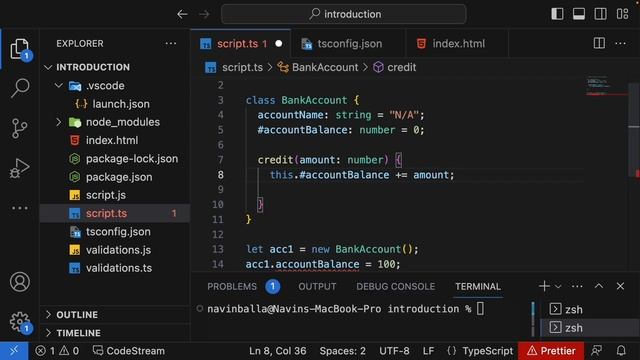Open the Search view in activity bar

[x=20, y=88]
